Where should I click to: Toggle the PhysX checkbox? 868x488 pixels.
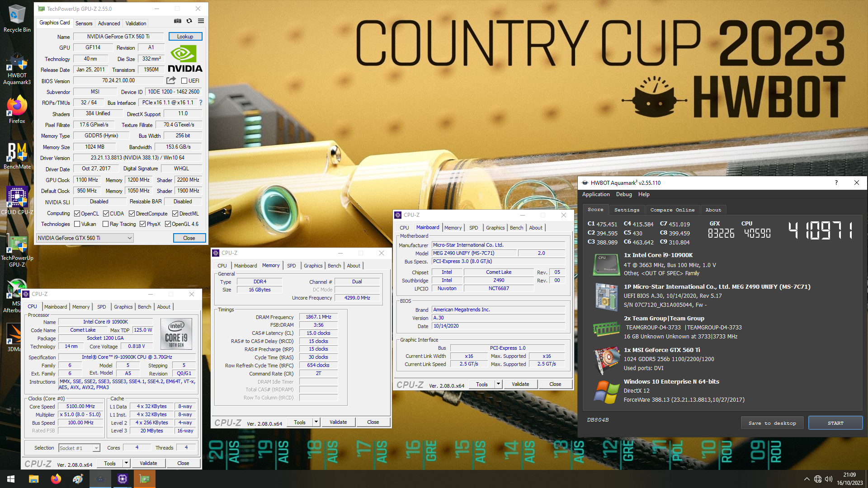point(142,224)
